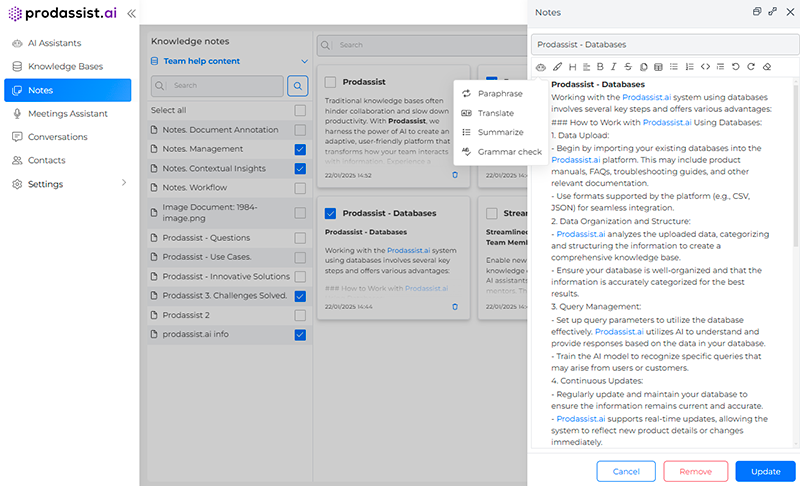Click the Bold formatting icon

(600, 67)
